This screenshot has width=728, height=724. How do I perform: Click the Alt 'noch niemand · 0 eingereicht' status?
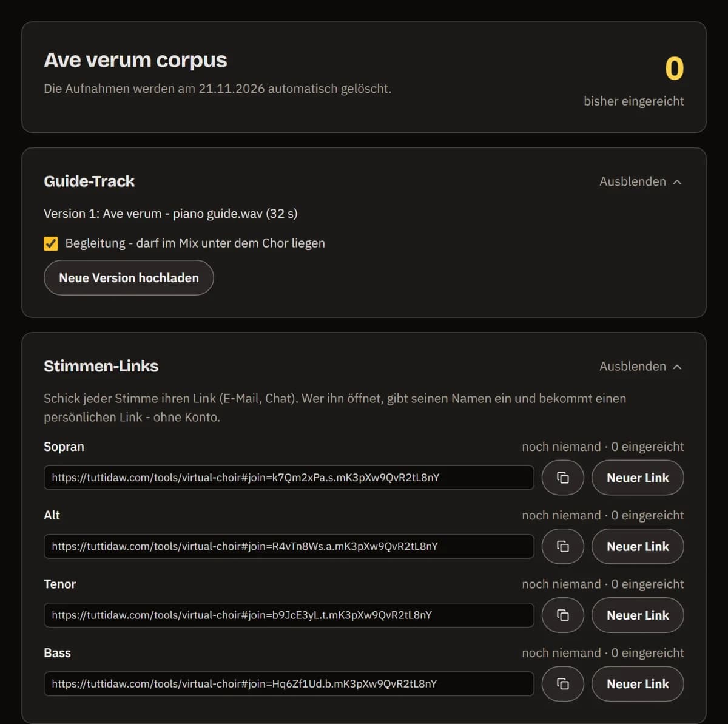tap(603, 515)
